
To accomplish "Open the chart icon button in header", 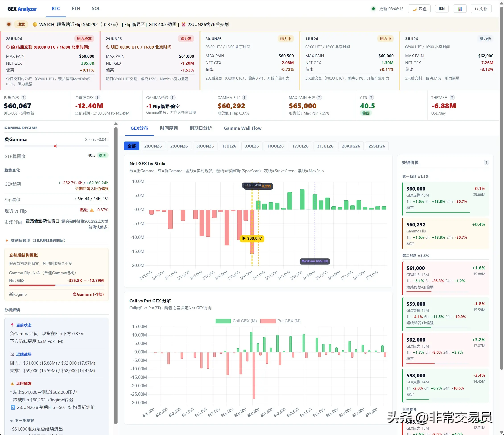I will (x=459, y=9).
